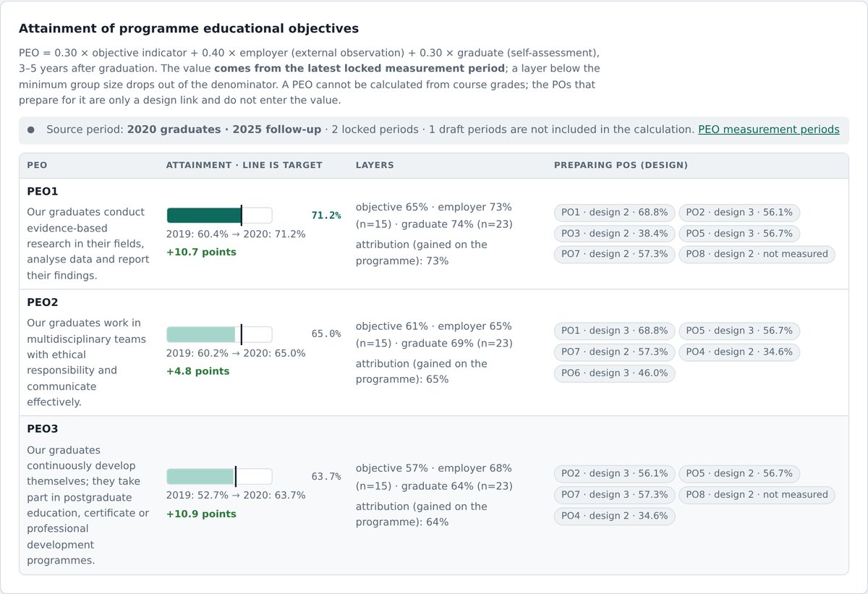Click the PEO2 row title
Viewport: 868px width, 594px height.
43,302
